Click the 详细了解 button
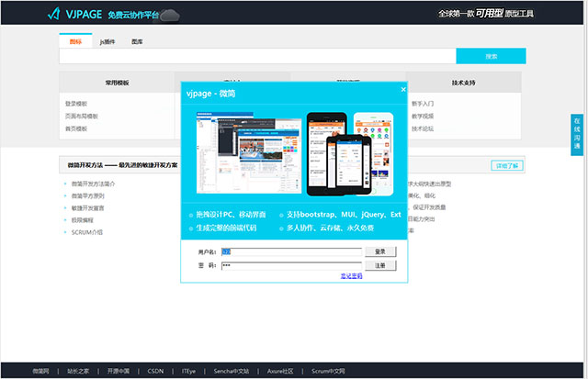Screen dimensions: 588x379 (507, 165)
